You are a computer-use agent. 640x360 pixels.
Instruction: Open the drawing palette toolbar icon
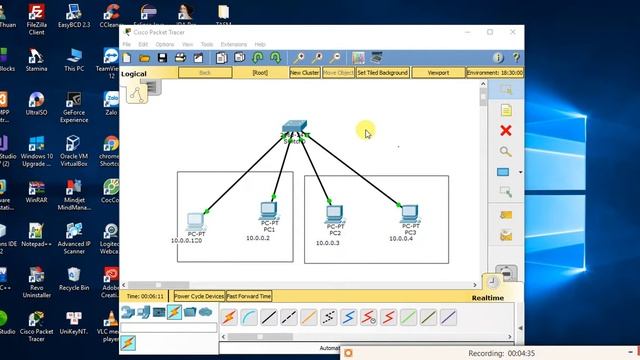(358, 58)
